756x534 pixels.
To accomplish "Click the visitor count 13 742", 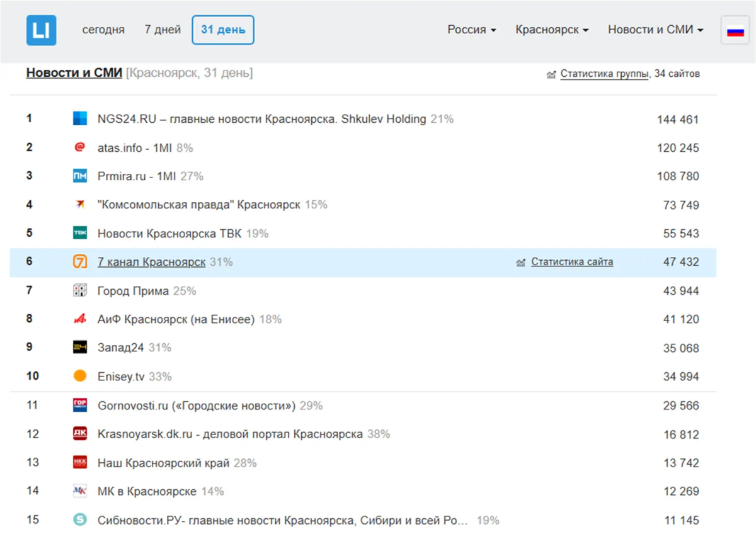I will [681, 463].
